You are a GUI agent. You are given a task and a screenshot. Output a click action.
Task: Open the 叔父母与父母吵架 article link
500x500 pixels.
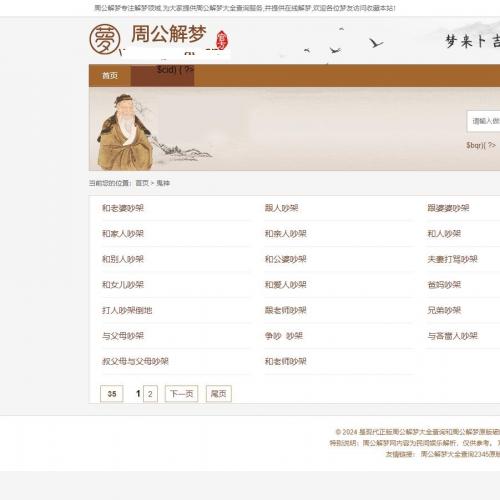click(x=135, y=361)
